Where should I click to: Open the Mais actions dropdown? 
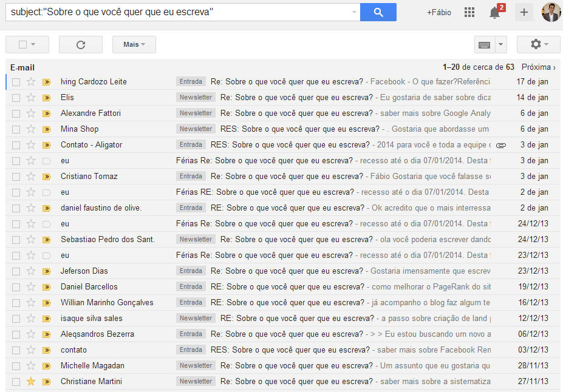[134, 44]
